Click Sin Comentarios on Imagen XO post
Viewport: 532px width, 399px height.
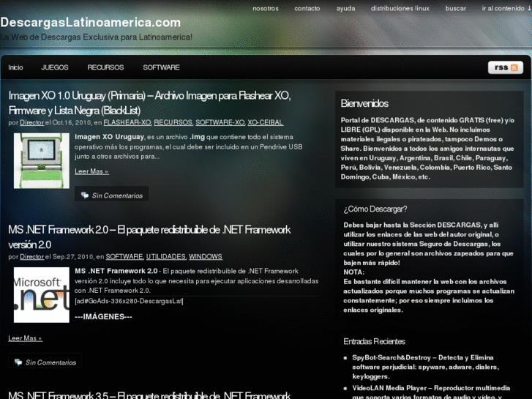[117, 195]
